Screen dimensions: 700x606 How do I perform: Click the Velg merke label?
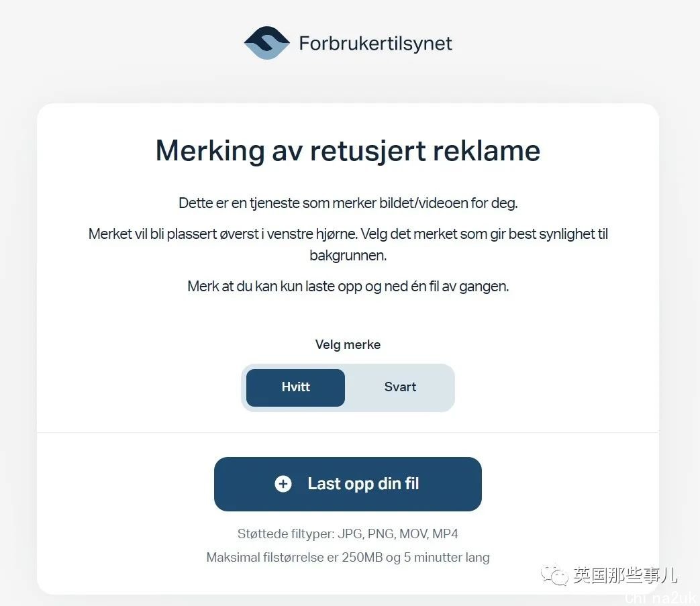(348, 344)
